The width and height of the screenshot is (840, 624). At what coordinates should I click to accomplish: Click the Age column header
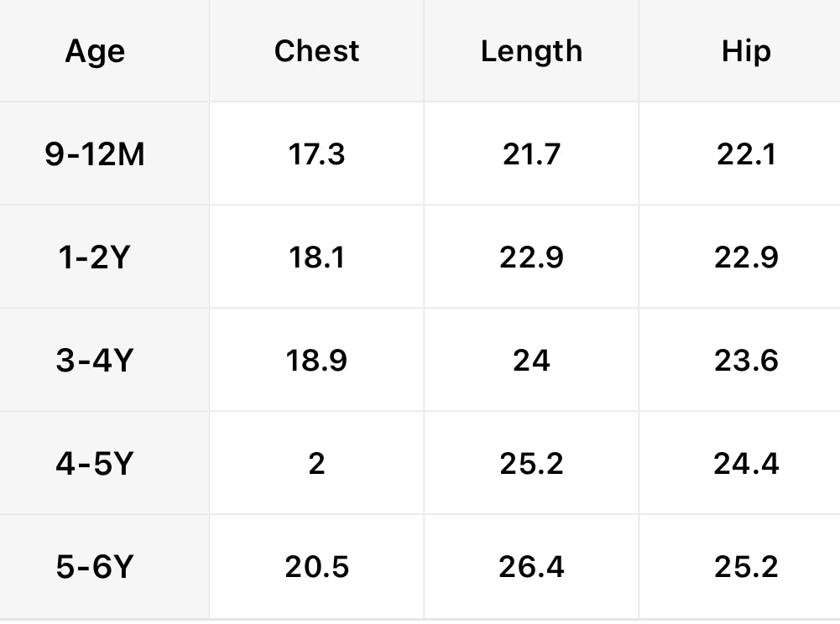point(95,52)
